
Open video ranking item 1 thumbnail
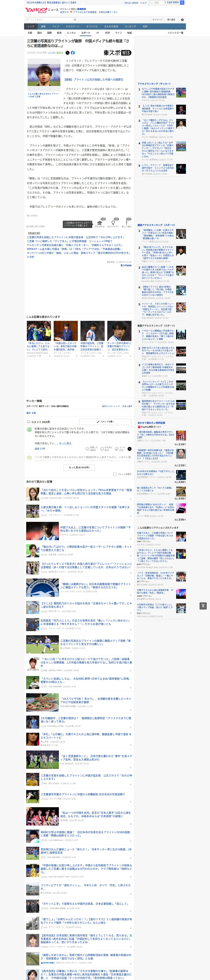[x=181, y=334]
